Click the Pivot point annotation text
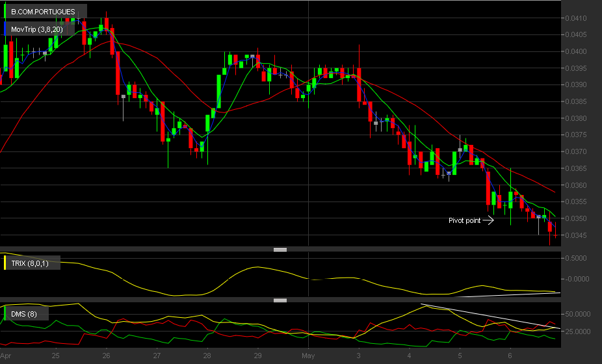This screenshot has height=364, width=602. 465,220
